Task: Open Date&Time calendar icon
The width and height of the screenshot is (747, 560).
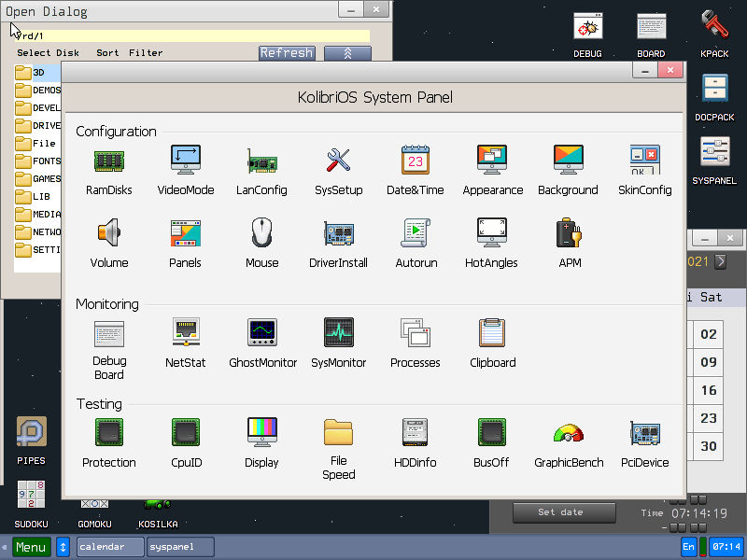Action: point(416,160)
